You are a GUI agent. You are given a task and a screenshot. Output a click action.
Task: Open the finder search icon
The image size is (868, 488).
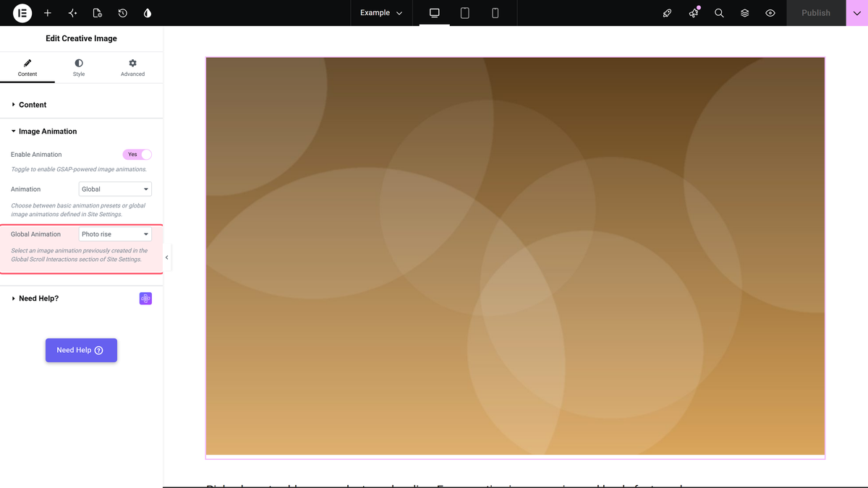pyautogui.click(x=719, y=13)
